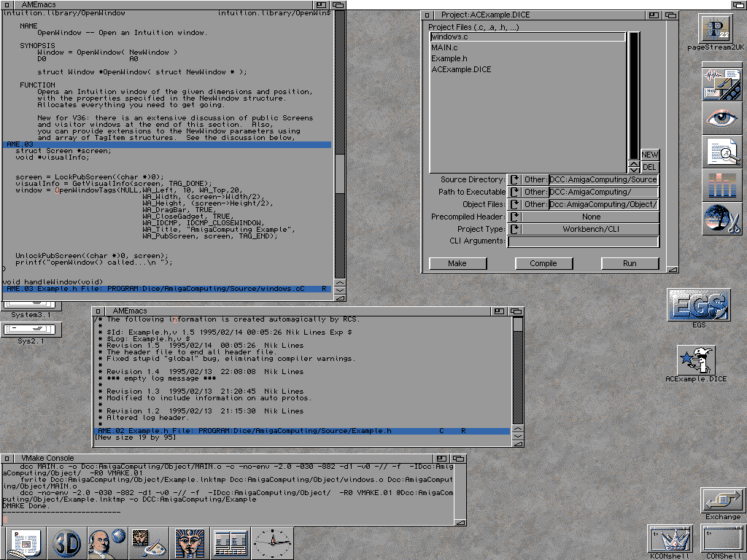This screenshot has height=560, width=747.
Task: Focus the Source Directory path field
Action: tap(603, 180)
